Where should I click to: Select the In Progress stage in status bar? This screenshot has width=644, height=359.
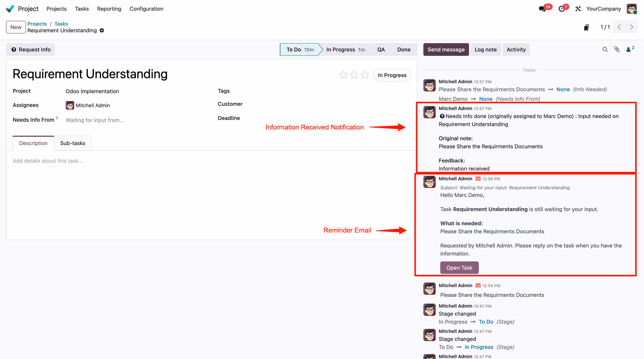click(x=345, y=50)
